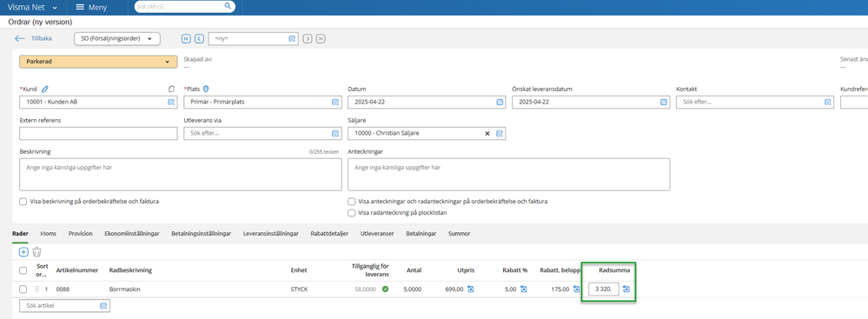Click the recalculate icon beside Rabatt belopp 175,00
Viewport: 868px width, 319px height.
576,289
